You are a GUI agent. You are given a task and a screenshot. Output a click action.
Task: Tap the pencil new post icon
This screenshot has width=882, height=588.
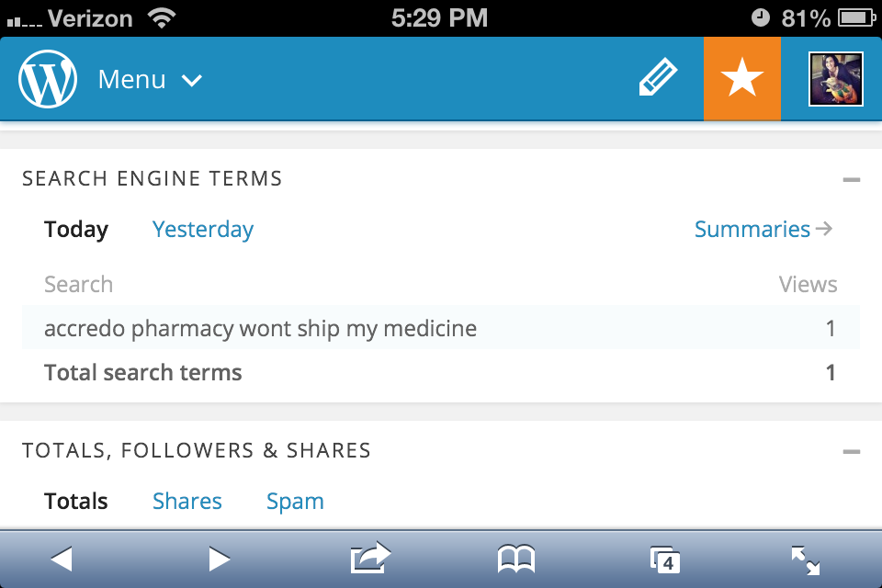(x=658, y=79)
